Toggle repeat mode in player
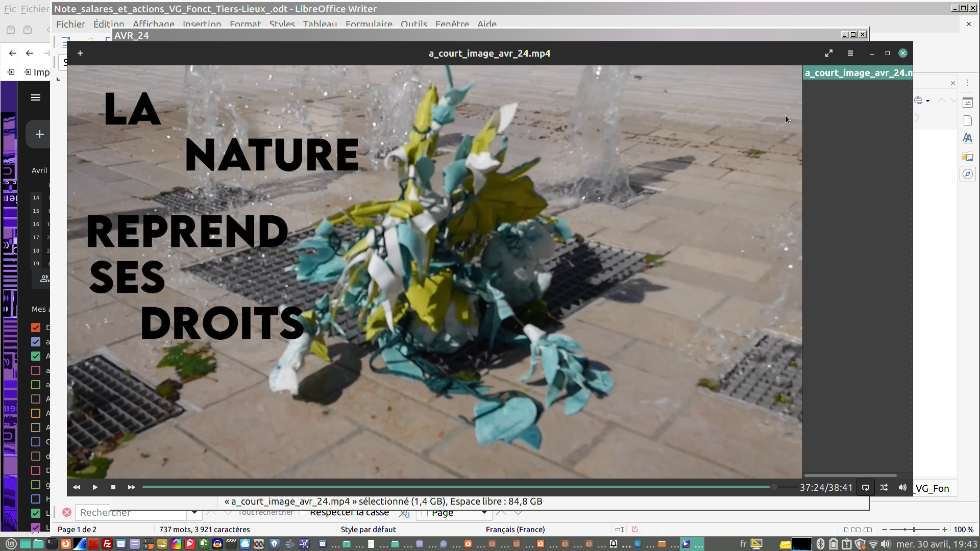 click(x=866, y=487)
